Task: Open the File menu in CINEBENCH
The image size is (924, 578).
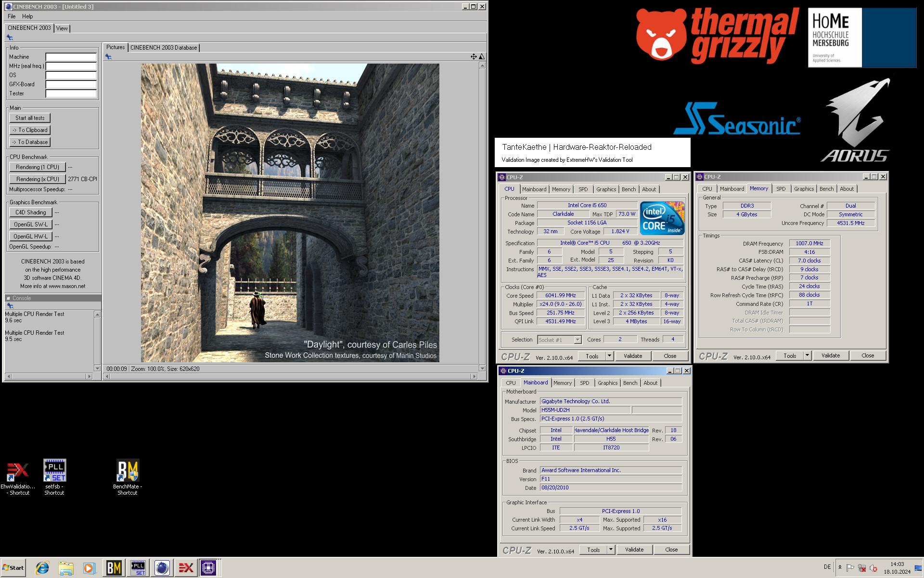Action: point(12,16)
